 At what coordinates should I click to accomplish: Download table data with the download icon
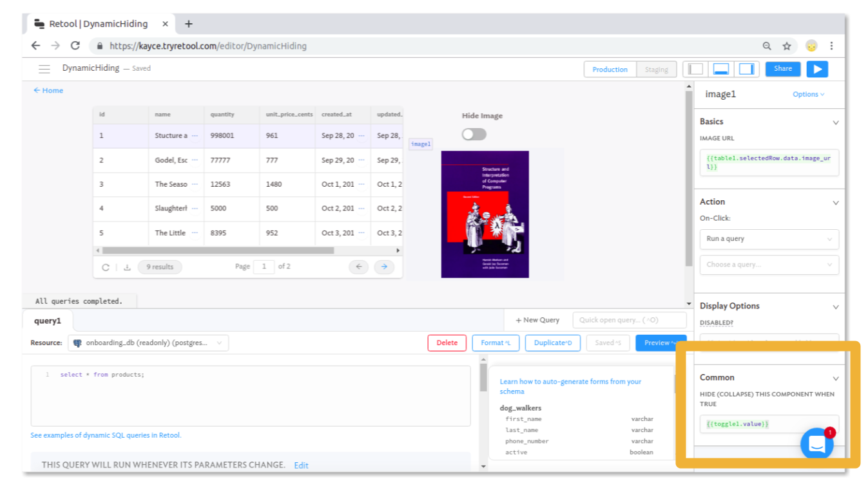click(127, 267)
